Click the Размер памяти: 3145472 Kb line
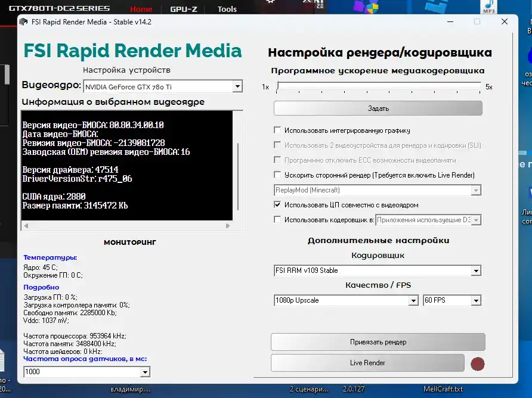The image size is (532, 398). [x=75, y=206]
